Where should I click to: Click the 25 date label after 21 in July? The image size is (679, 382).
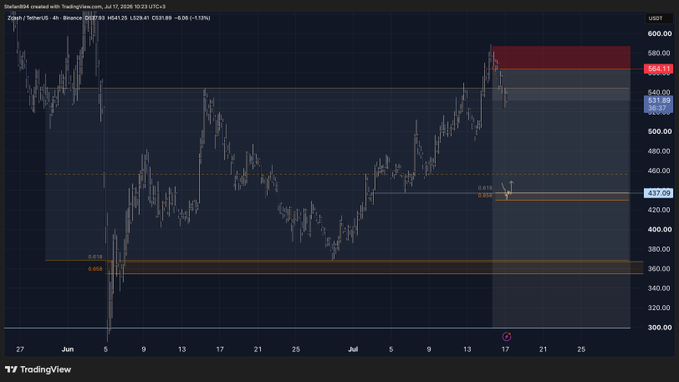pyautogui.click(x=581, y=349)
